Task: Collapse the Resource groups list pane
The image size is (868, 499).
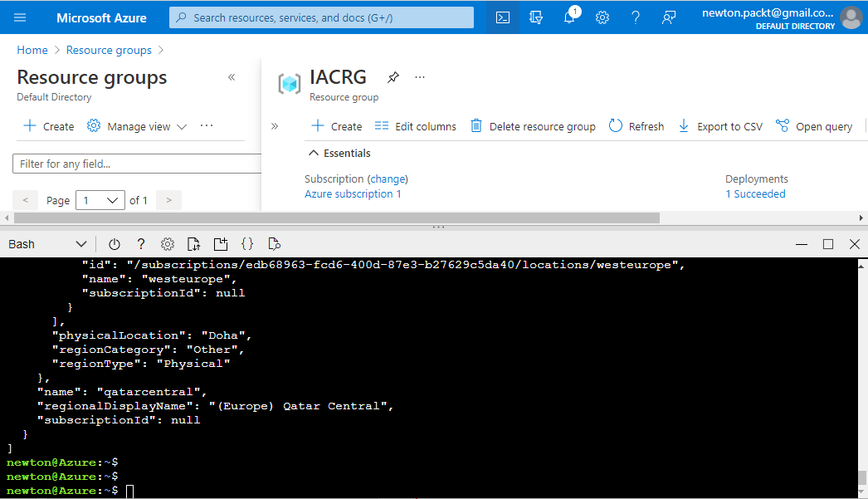Action: (x=232, y=77)
